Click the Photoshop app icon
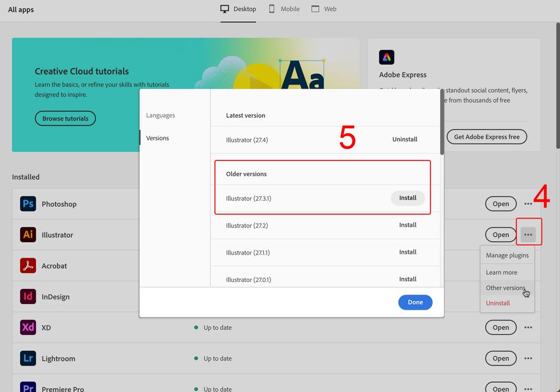 coord(28,204)
